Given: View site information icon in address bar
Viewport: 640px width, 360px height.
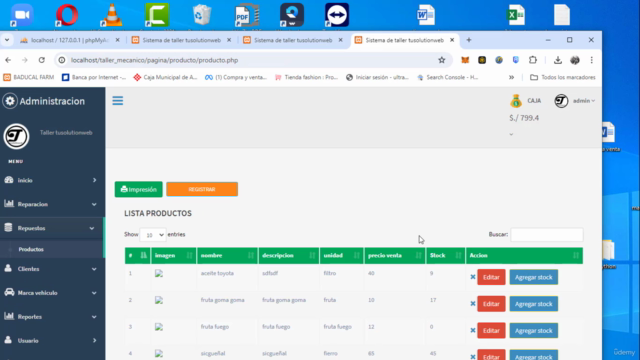Looking at the screenshot, I should pos(62,60).
